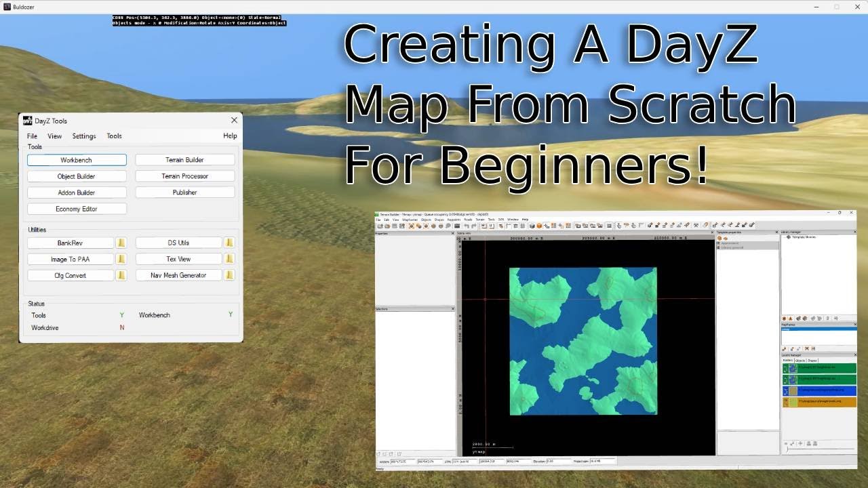
Task: Open File menu in DayZ Tools
Action: tap(33, 136)
